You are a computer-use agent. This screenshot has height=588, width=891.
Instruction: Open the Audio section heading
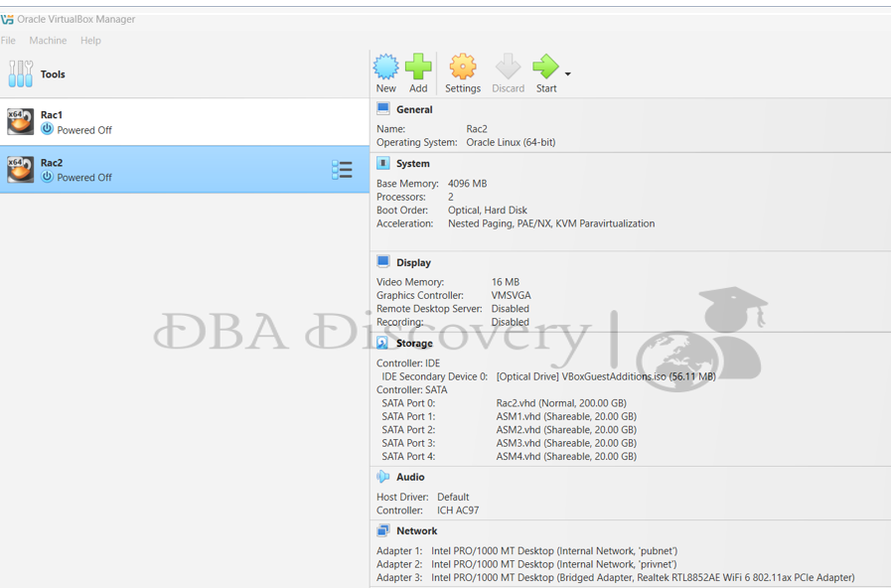point(410,477)
